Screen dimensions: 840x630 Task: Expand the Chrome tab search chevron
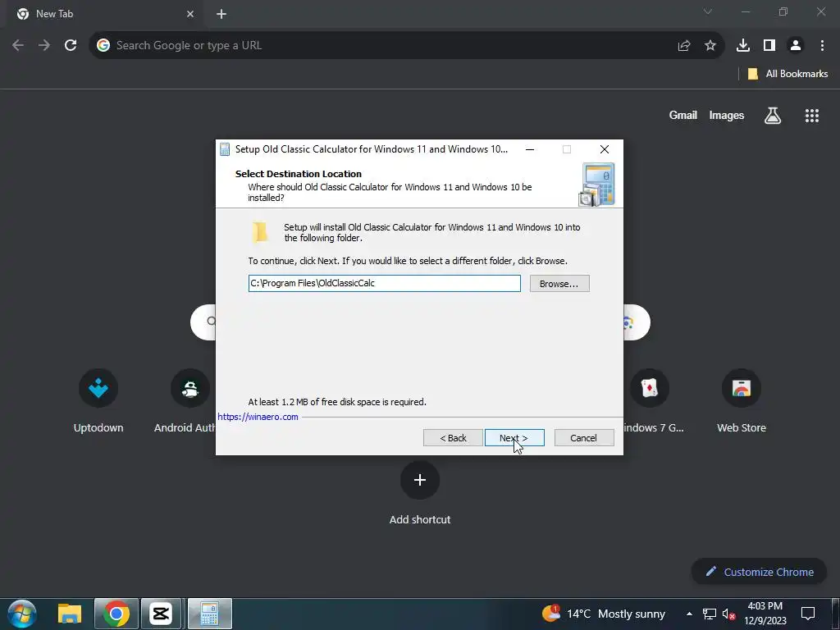pos(708,11)
